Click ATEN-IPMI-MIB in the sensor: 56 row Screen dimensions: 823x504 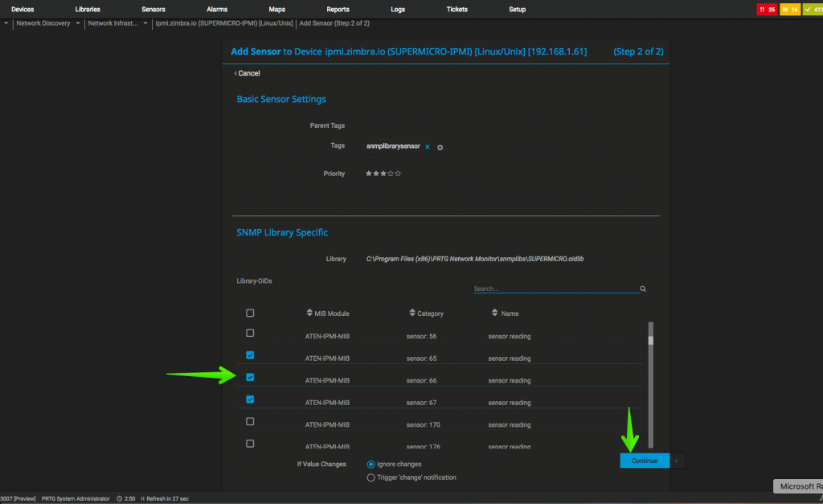328,336
